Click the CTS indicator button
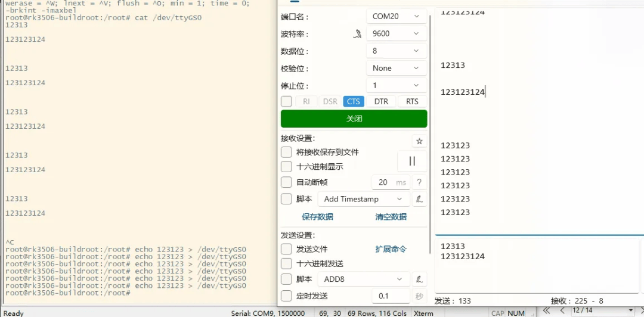Image resolution: width=644 pixels, height=317 pixels. tap(353, 101)
